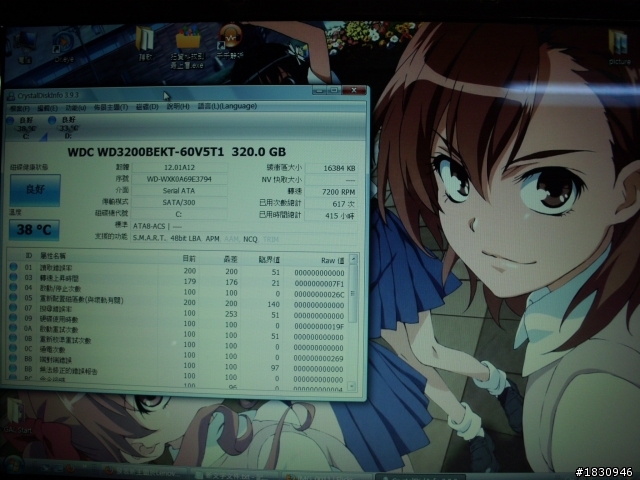Click the status circle of attribute 07

point(13,307)
